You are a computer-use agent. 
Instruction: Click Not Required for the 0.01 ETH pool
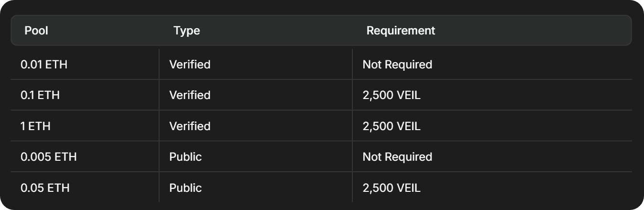tap(397, 65)
